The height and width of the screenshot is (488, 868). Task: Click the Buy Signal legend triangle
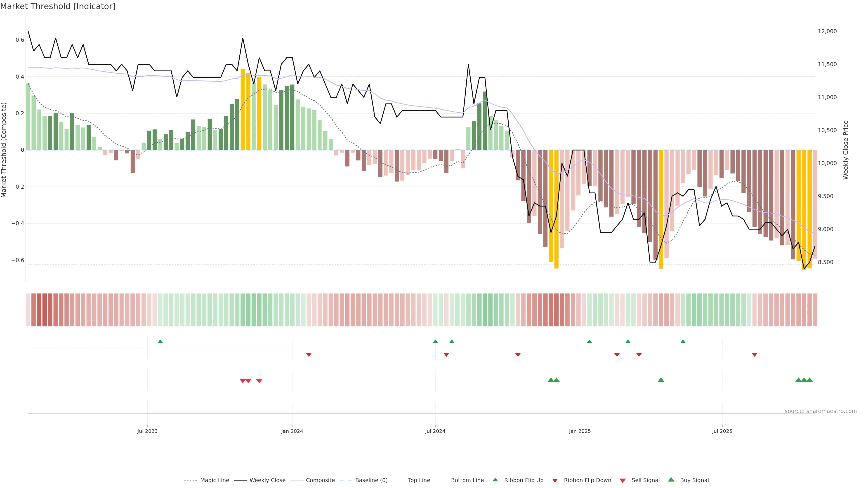[671, 480]
